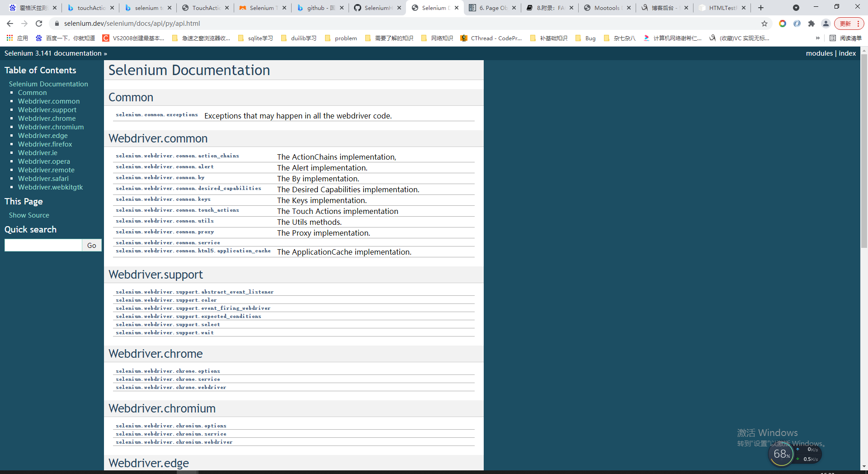This screenshot has height=474, width=868.
Task: Click the Selenium 3.141 documentation breadcrumb
Action: (53, 53)
